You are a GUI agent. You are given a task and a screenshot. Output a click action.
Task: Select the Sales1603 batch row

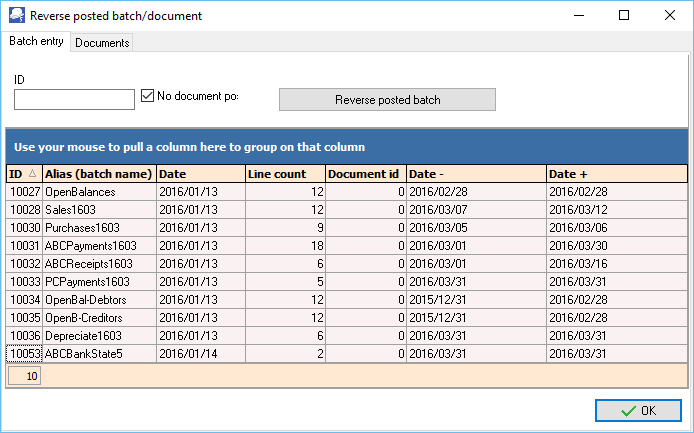coord(98,210)
